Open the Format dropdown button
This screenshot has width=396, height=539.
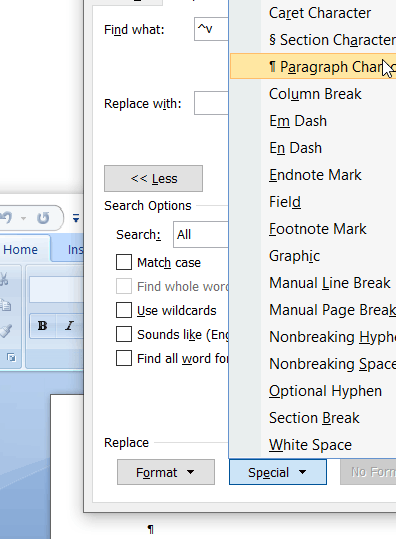pos(166,472)
